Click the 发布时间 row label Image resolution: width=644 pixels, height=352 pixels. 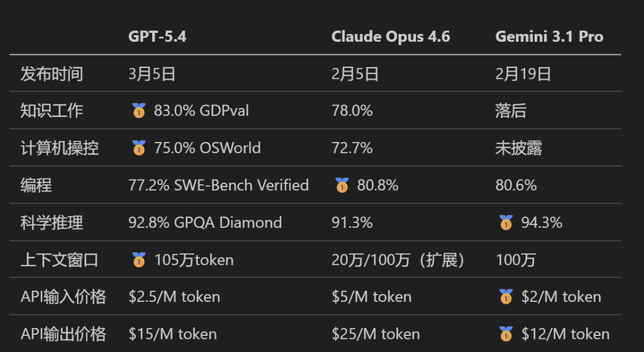(52, 74)
